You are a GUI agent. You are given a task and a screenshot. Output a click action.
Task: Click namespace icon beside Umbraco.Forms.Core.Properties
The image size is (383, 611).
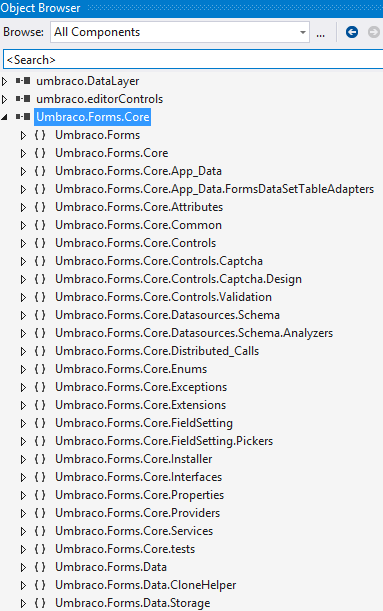(x=40, y=495)
